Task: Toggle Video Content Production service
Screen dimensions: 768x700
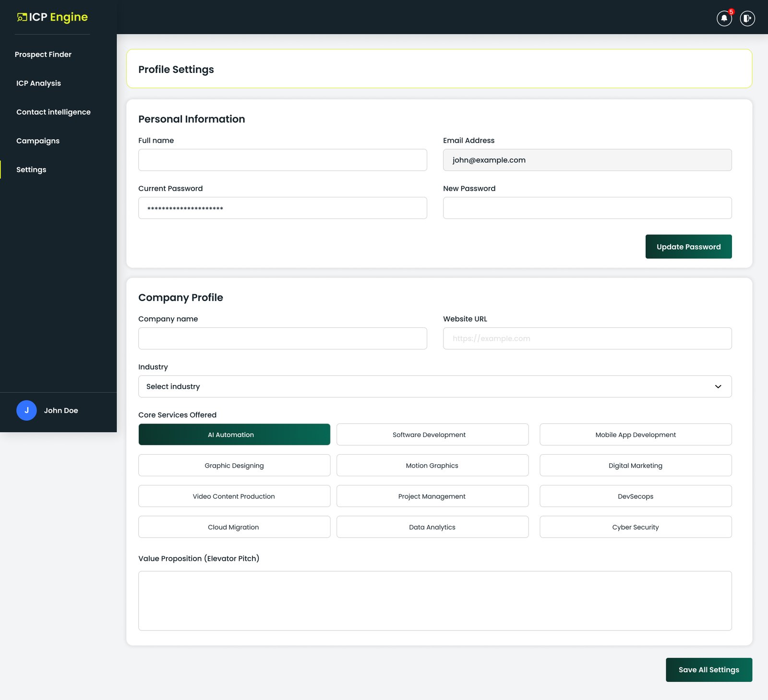Action: click(234, 496)
